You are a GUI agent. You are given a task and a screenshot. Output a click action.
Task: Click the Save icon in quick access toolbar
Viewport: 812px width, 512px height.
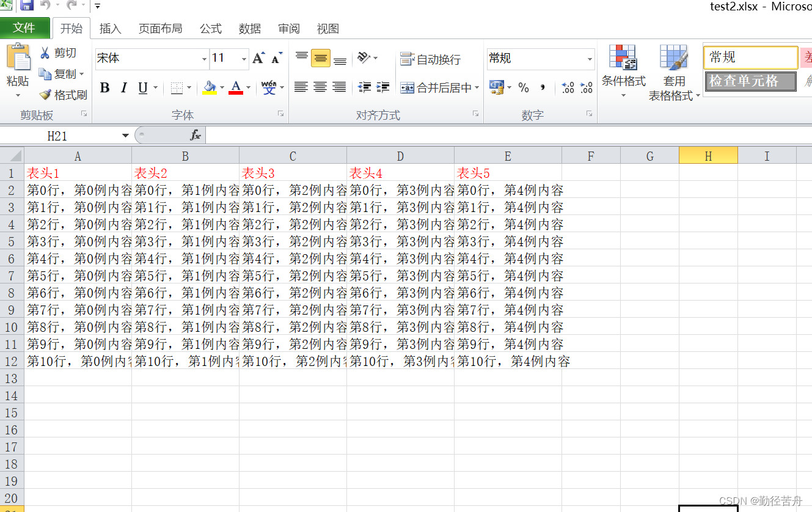click(x=26, y=5)
